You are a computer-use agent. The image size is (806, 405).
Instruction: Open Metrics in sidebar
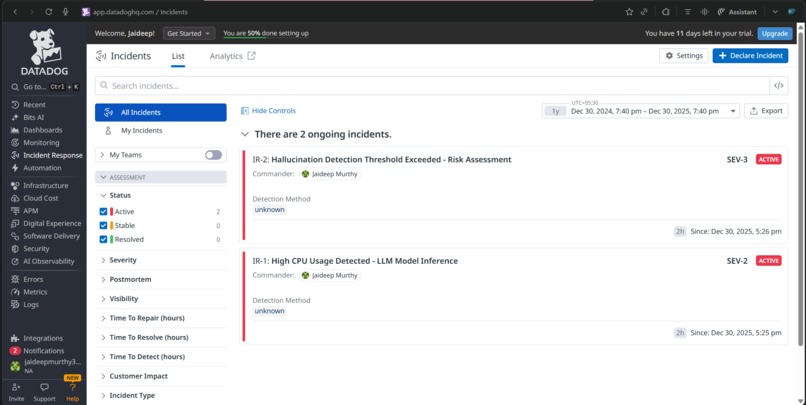pyautogui.click(x=35, y=292)
